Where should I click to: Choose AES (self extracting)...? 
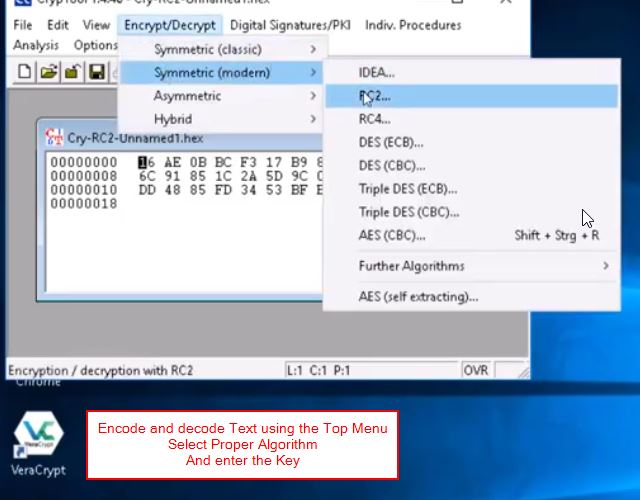[x=472, y=297]
